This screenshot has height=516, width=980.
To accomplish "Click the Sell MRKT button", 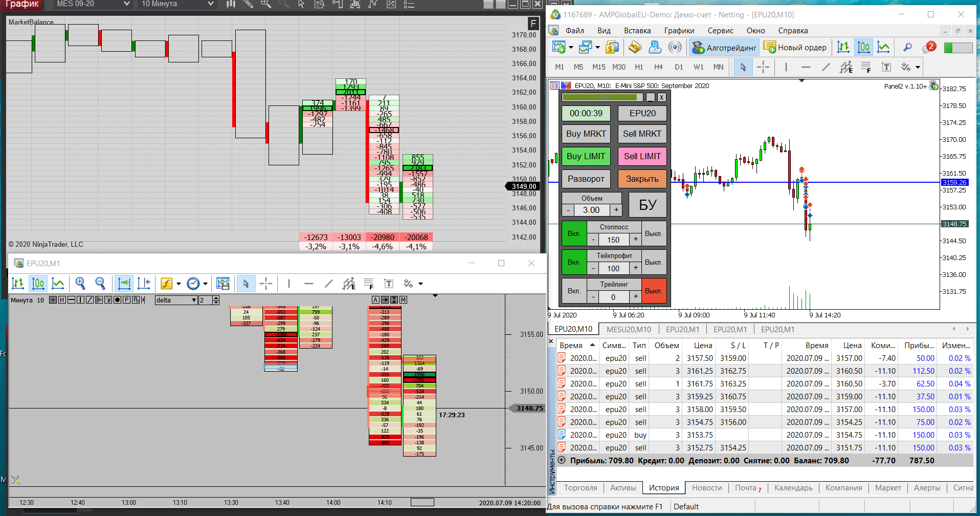I will click(x=642, y=134).
